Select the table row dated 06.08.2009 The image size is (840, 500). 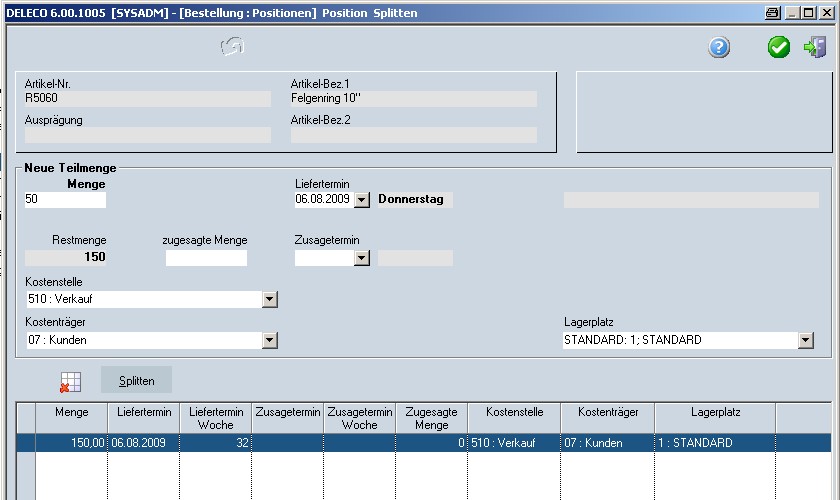tap(400, 443)
